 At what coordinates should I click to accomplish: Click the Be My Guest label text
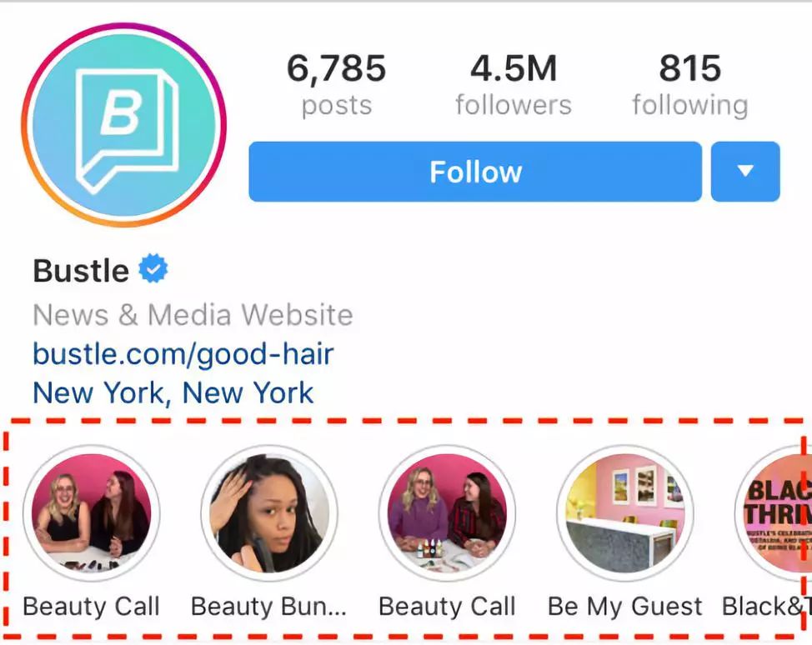[x=624, y=606]
